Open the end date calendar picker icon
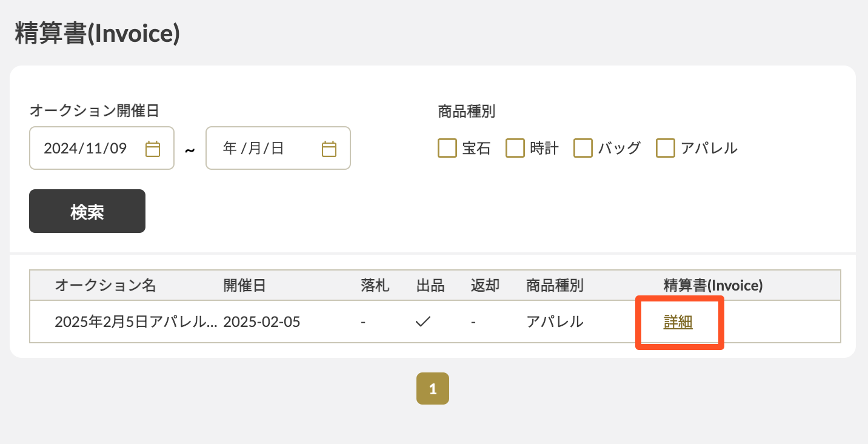Screen dimensions: 868x444 click(329, 149)
